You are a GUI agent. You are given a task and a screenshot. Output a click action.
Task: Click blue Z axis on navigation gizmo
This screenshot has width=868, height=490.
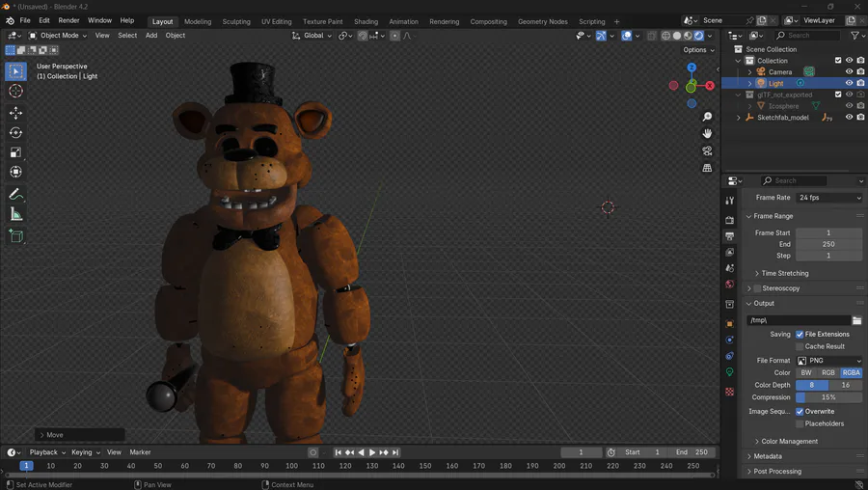[x=692, y=68]
